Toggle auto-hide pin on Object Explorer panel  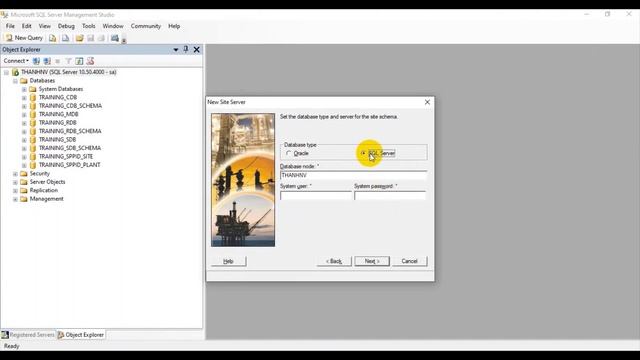click(186, 49)
